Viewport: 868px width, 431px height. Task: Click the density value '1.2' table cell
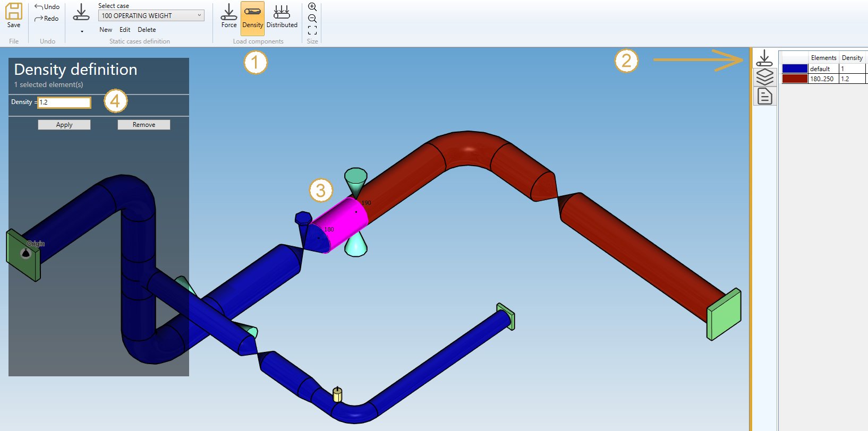click(853, 79)
